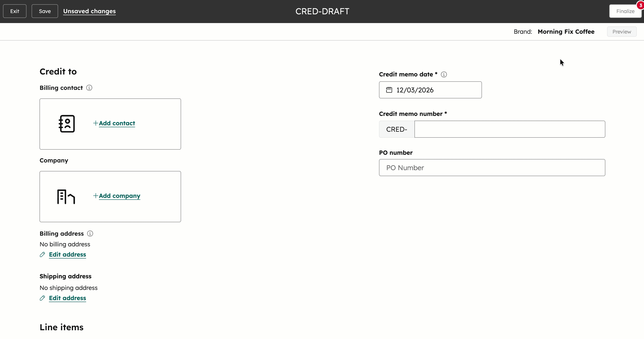Viewport: 644px width, 339px height.
Task: Click the pencil icon beside shipping Edit address
Action: click(42, 298)
